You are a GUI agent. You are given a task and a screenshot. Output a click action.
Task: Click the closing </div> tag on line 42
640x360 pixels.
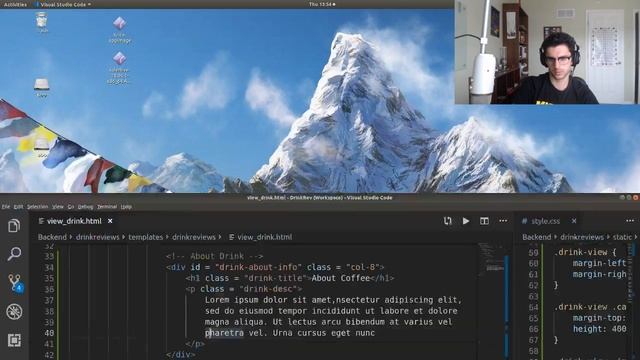(180, 355)
